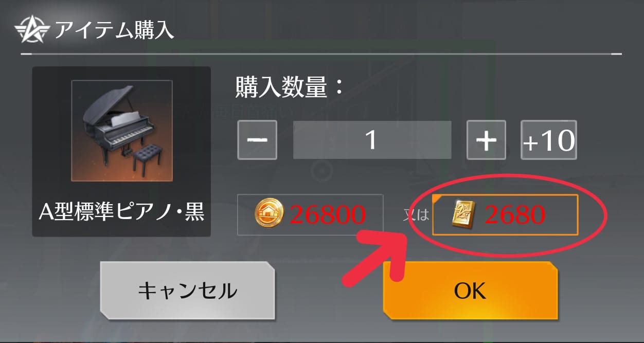The height and width of the screenshot is (343, 644).
Task: Confirm purchase with the orange OK button
Action: [x=470, y=291]
